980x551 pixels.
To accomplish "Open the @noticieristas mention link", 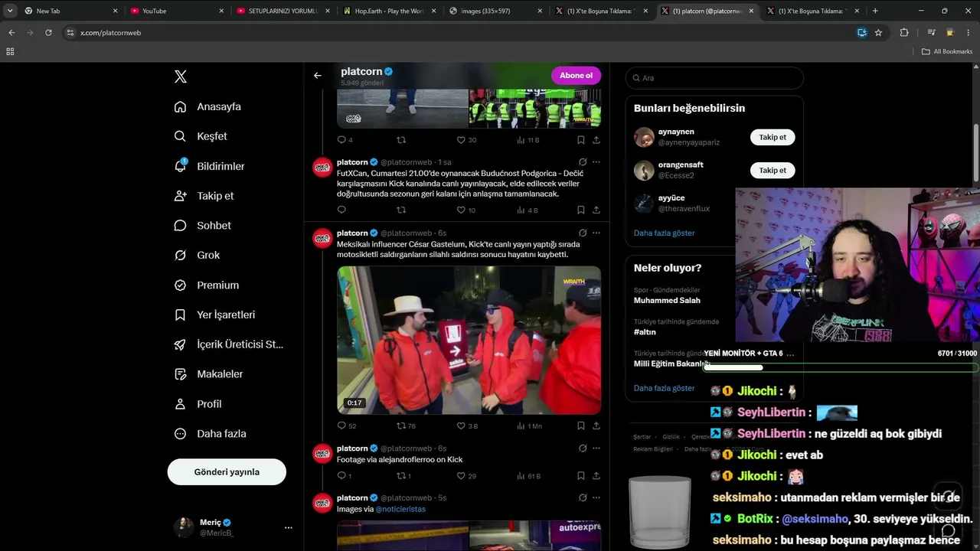I will pyautogui.click(x=400, y=509).
